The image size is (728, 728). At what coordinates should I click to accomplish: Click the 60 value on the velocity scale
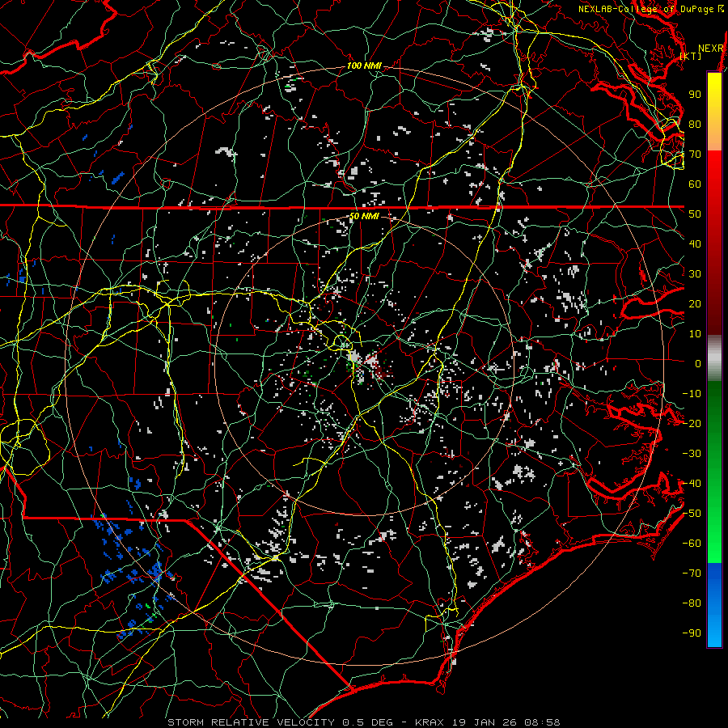pos(695,184)
